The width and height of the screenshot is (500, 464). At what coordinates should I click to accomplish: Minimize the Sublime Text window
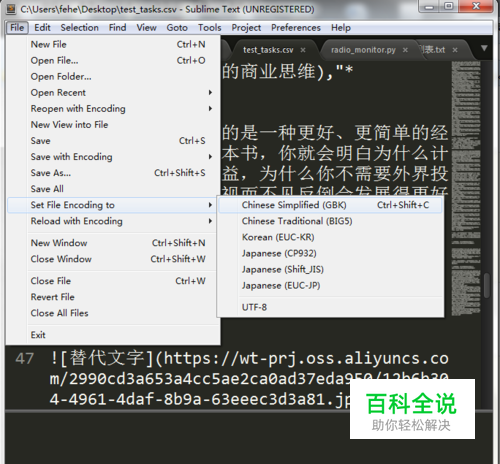tap(429, 6)
